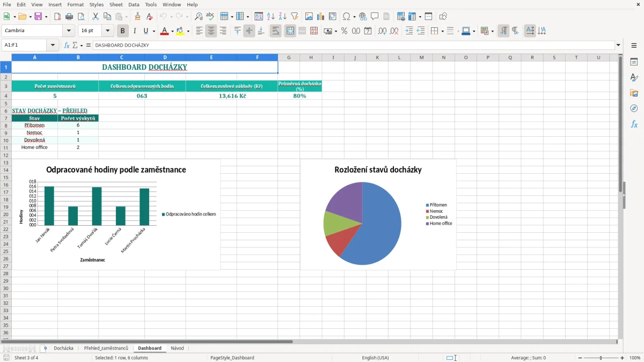Cut selection with scissors icon
Viewport: 644px width, 362px height.
pyautogui.click(x=96, y=17)
